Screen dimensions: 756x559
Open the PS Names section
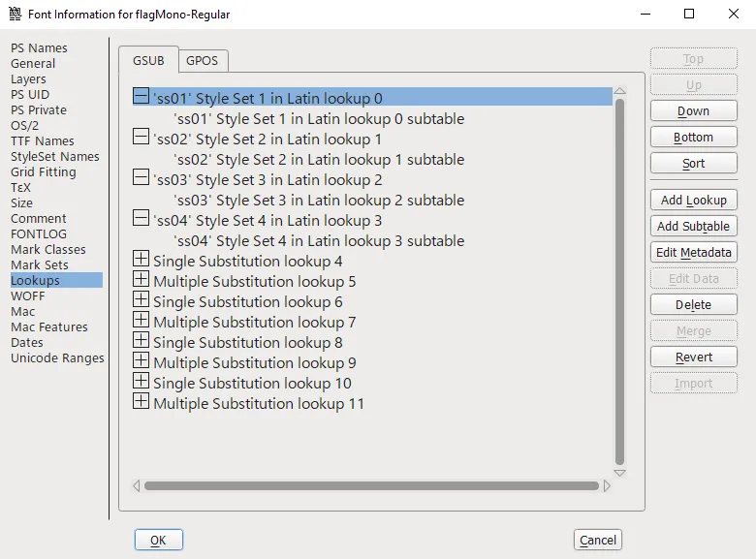39,48
